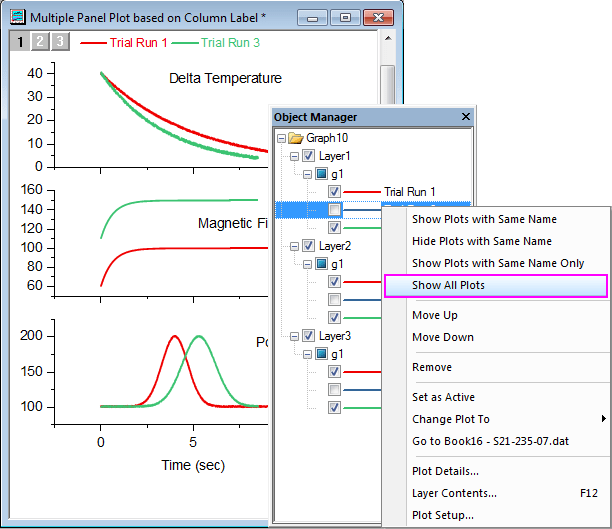The width and height of the screenshot is (612, 529).
Task: Toggle Layer3 visibility checkbox
Action: pyautogui.click(x=308, y=335)
